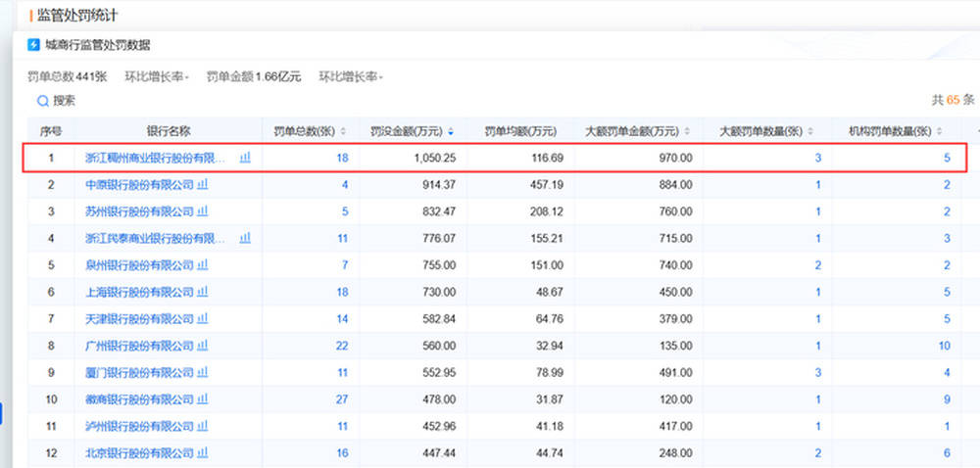Click large ticket count 2 for 泉州银行
Image resolution: width=980 pixels, height=468 pixels.
(x=818, y=265)
